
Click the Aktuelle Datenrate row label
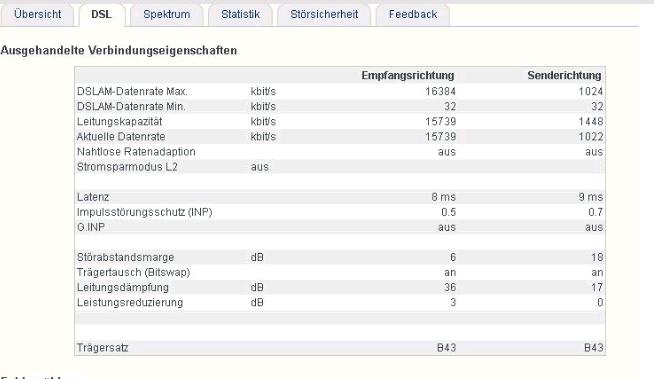click(x=121, y=137)
